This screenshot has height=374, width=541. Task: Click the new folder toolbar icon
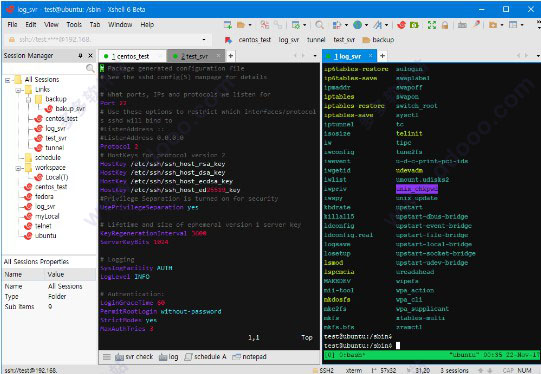493,25
